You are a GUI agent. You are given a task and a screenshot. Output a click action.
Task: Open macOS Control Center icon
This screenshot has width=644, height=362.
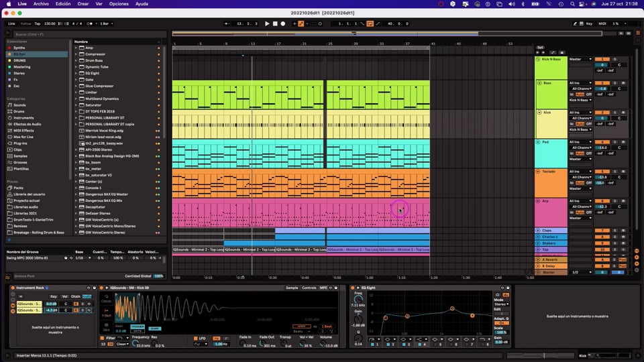[x=582, y=4]
